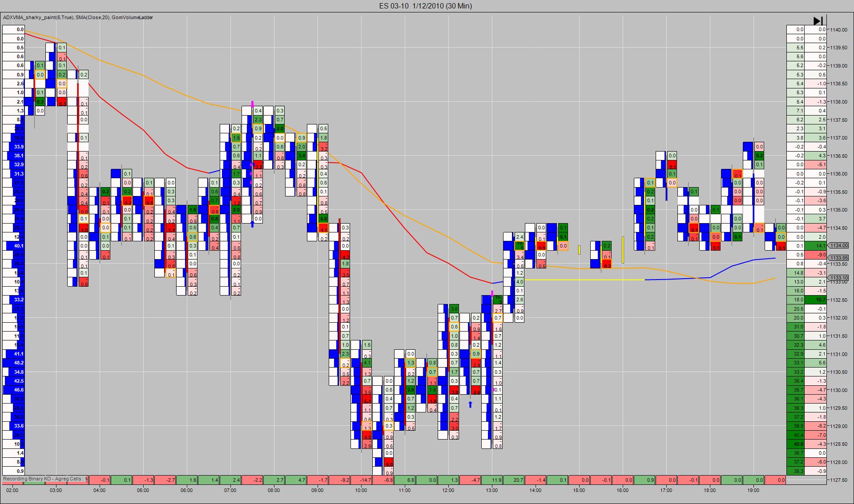Select the 1134.00 current price marker
This screenshot has width=854, height=504.
(838, 246)
